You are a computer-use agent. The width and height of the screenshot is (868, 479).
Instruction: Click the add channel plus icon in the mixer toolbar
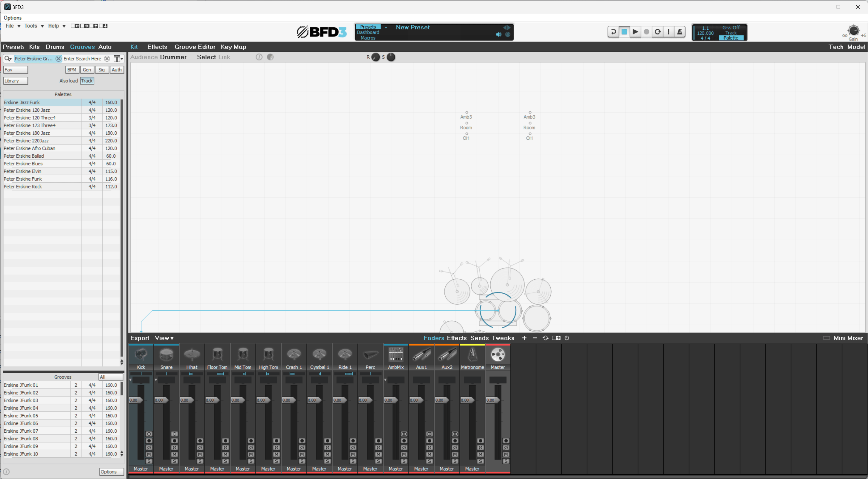524,338
